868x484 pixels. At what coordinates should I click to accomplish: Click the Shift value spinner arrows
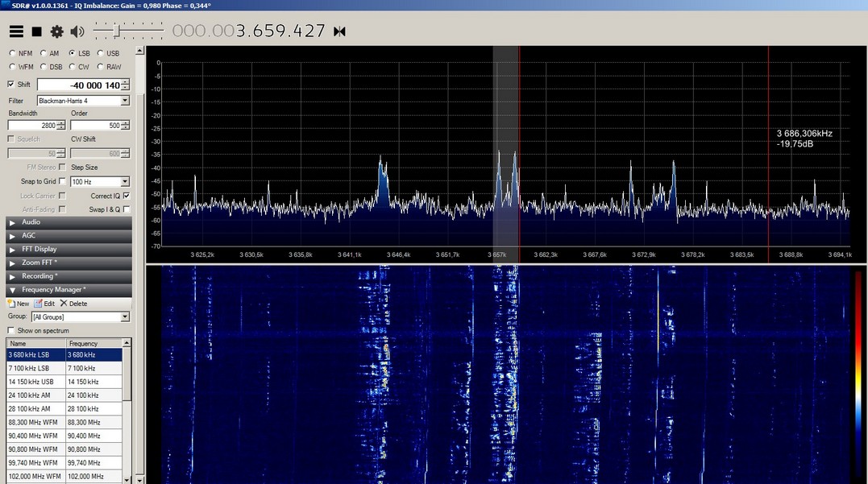pyautogui.click(x=126, y=85)
